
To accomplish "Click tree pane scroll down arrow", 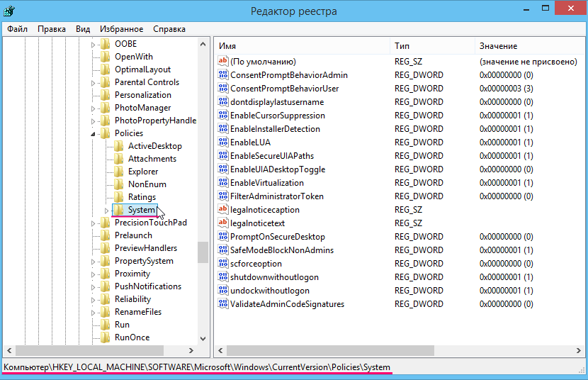I will point(203,339).
